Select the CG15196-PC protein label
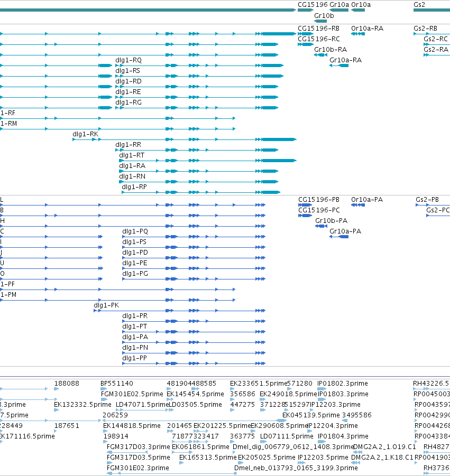Screen dimensions: 450x476 [319, 210]
